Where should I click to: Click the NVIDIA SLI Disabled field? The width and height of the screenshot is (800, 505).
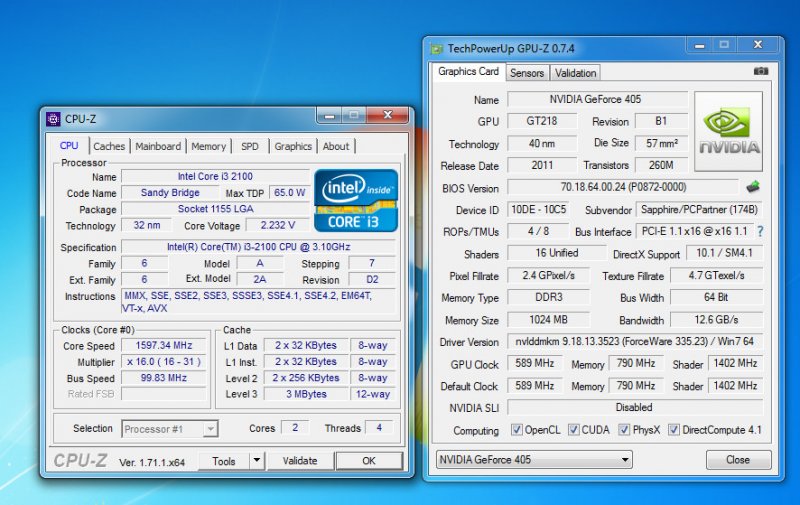[x=635, y=407]
